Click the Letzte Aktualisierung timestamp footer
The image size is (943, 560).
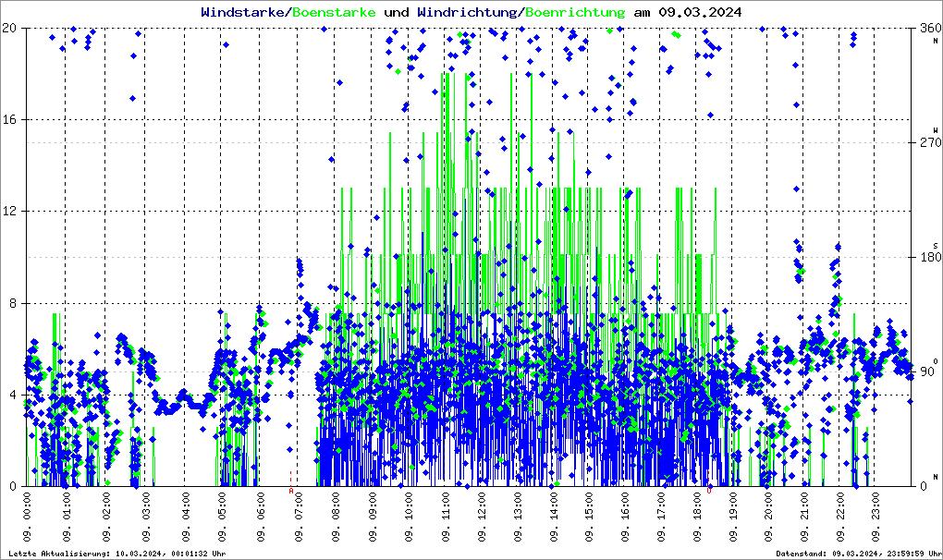tap(117, 554)
